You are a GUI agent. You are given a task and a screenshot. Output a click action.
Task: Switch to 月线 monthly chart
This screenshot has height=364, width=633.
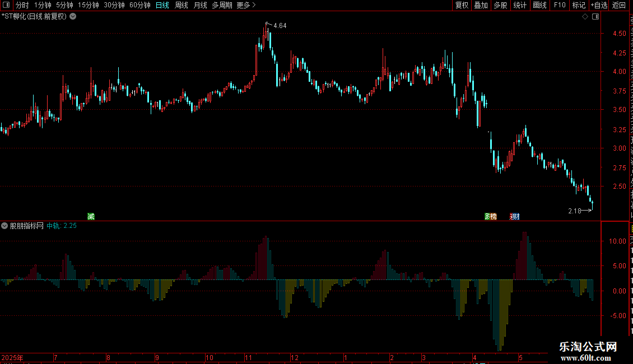click(x=200, y=5)
